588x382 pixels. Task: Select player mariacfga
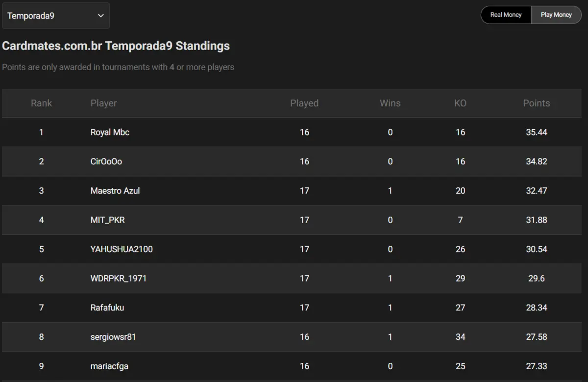point(109,366)
